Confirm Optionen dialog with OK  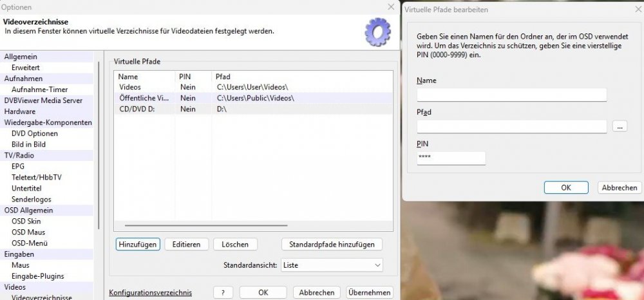[263, 293]
